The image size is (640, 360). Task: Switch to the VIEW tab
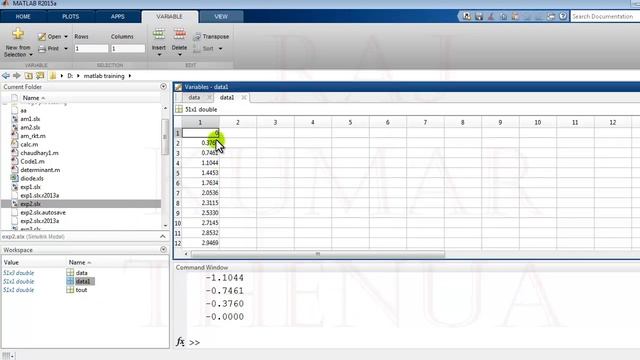[x=221, y=16]
